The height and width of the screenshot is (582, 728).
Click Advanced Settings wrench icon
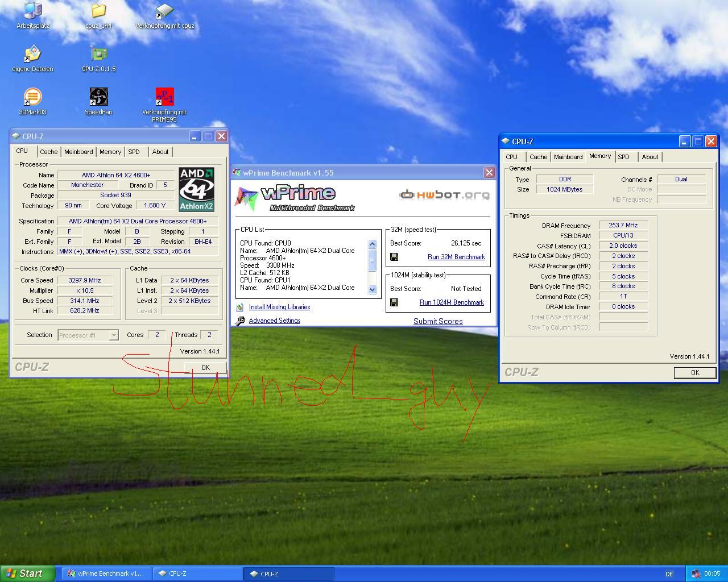[240, 321]
